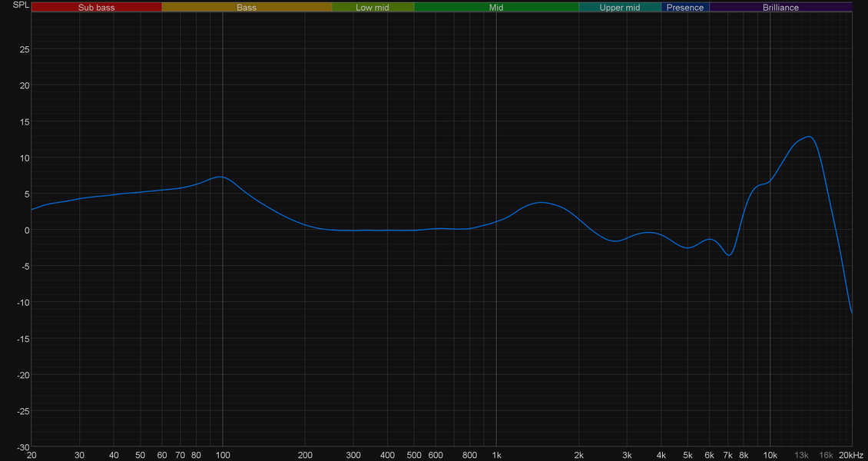Click the 2k frequency label
Screen dimensions: 868x461
pos(578,455)
